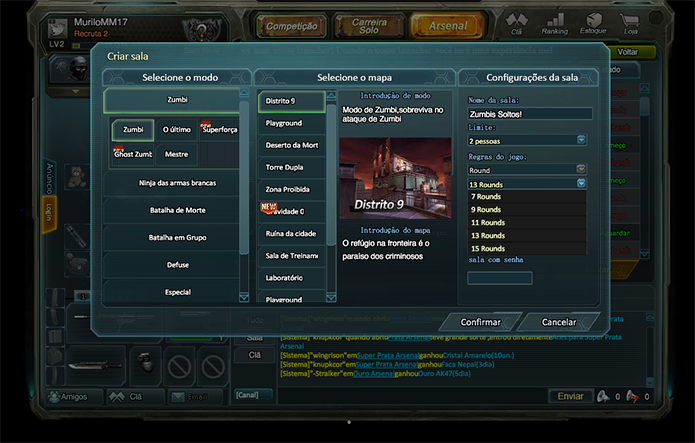
Task: Select the combat knife weapon slot
Action: pos(95,366)
